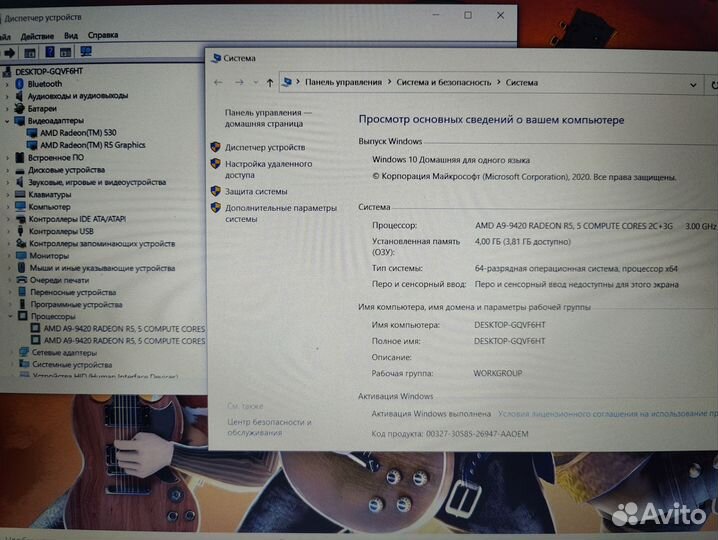The height and width of the screenshot is (540, 718).
Task: Expand the Bluetooth node
Action: (x=7, y=84)
